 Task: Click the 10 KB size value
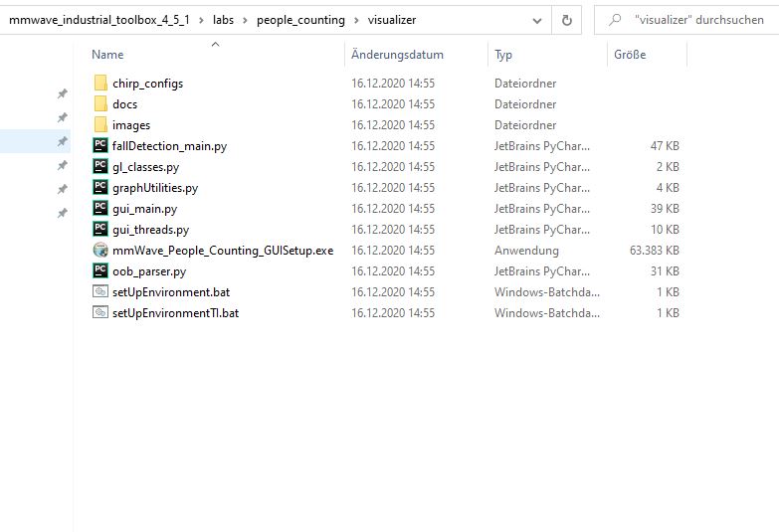click(665, 230)
